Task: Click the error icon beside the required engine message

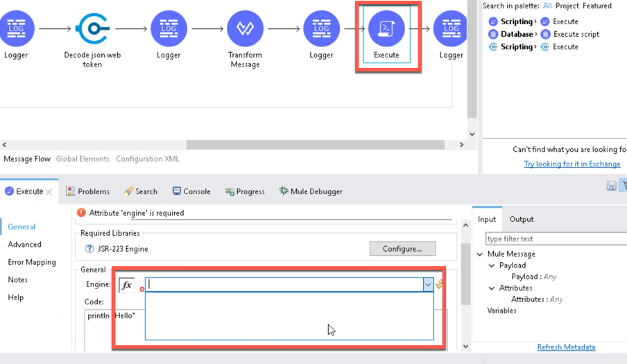Action: (82, 213)
